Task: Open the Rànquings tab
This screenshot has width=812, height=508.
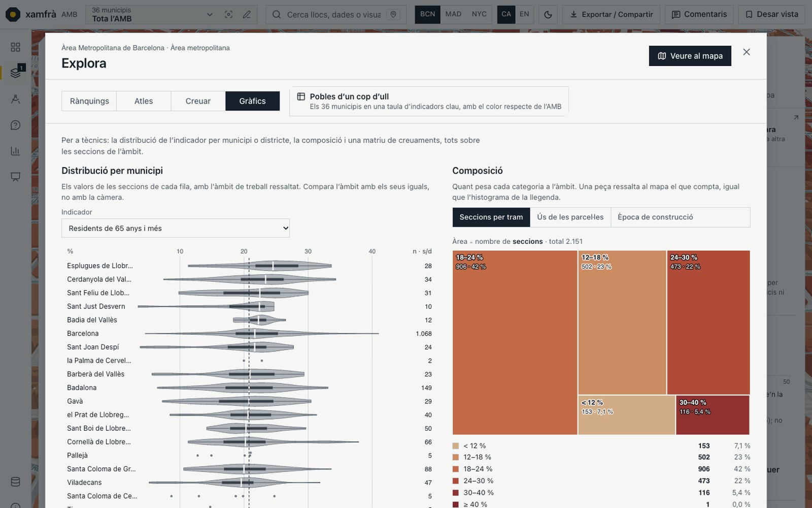Action: pos(89,101)
